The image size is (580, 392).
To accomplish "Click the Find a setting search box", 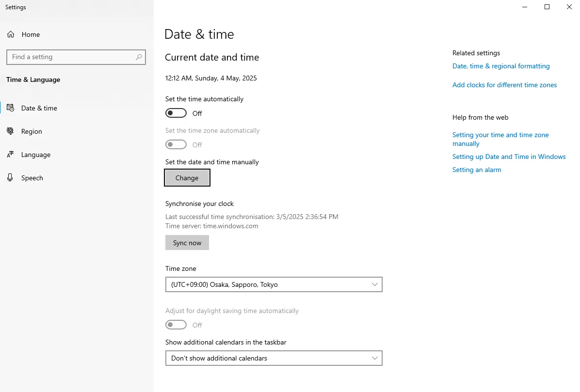I will (x=76, y=57).
